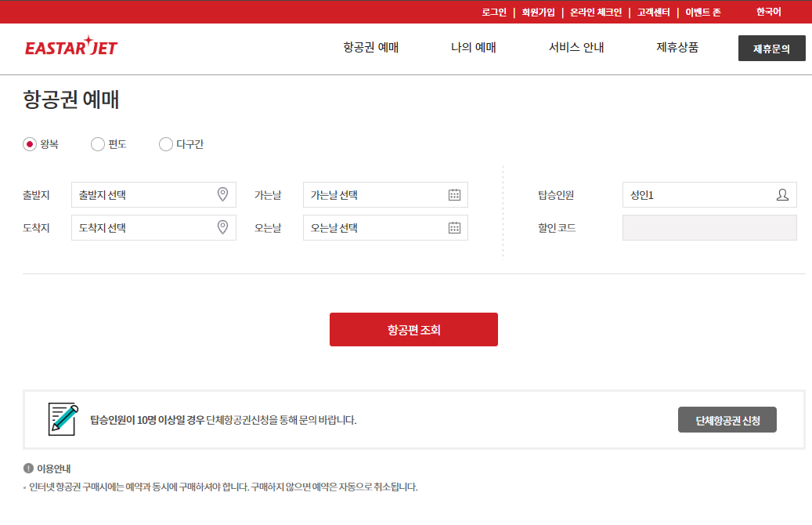The height and width of the screenshot is (525, 812).
Task: Open the calendar icon for 오는날
Action: [454, 227]
